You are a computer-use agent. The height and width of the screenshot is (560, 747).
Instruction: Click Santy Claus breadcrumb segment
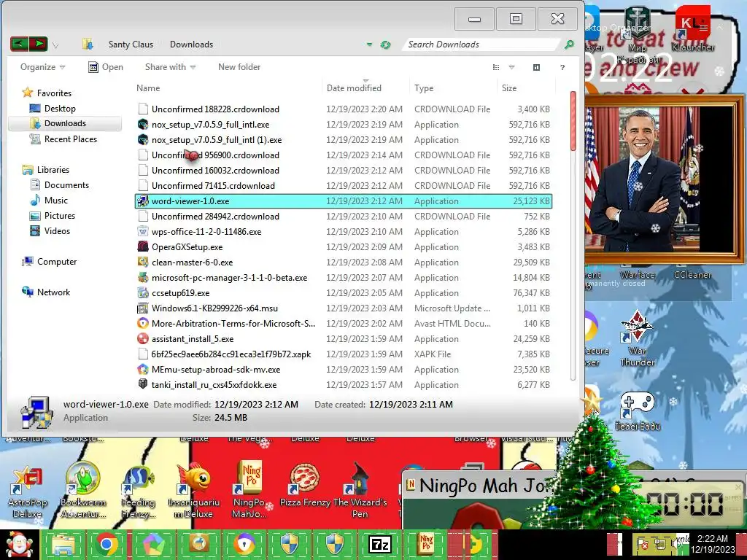pos(131,44)
